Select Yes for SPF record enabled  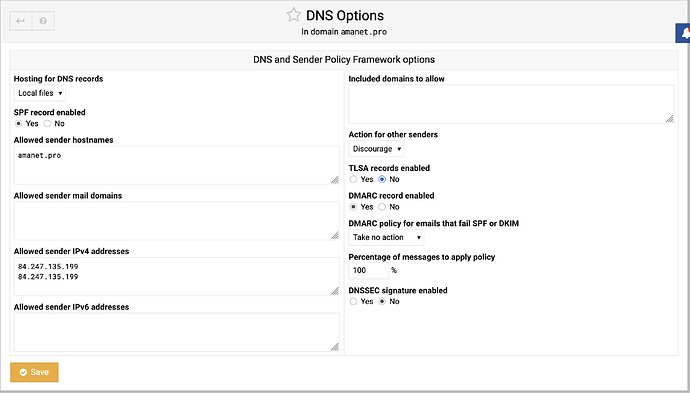tap(18, 124)
